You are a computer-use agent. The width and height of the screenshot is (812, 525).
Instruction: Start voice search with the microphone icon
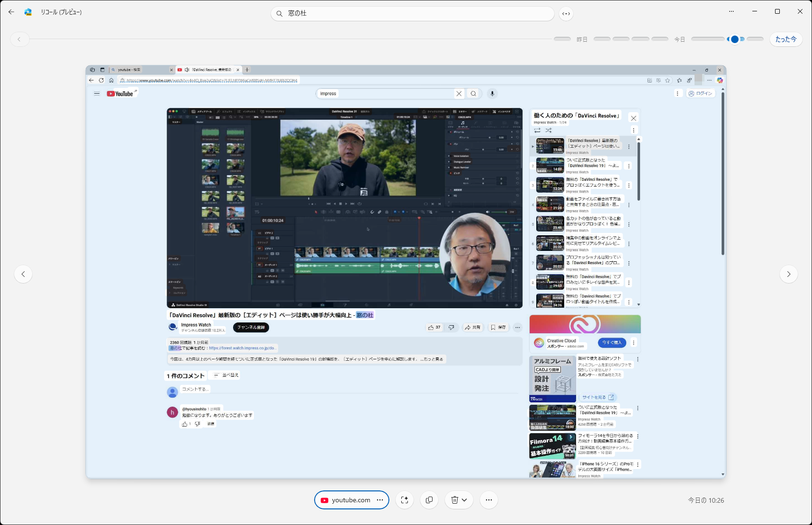tap(492, 93)
